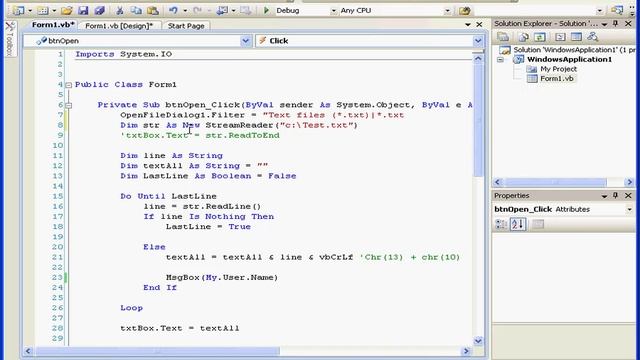The height and width of the screenshot is (360, 640).
Task: Click scroll left arrow in Solution Explorer
Action: pyautogui.click(x=498, y=182)
